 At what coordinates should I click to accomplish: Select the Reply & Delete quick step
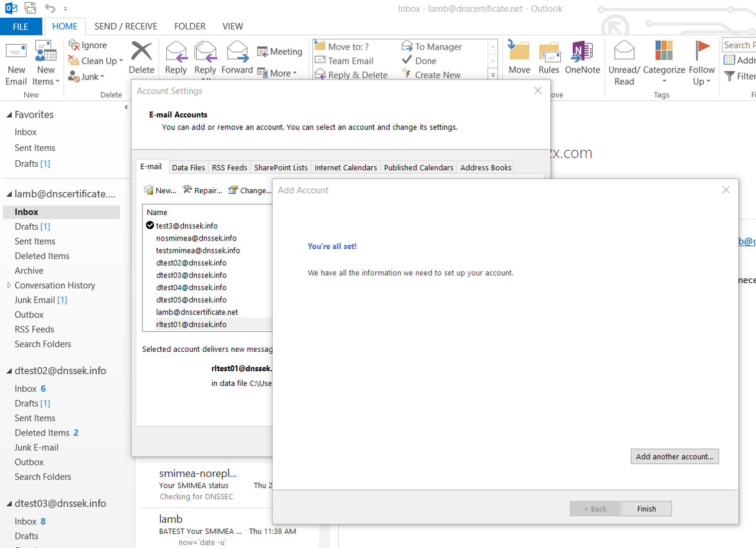[351, 75]
